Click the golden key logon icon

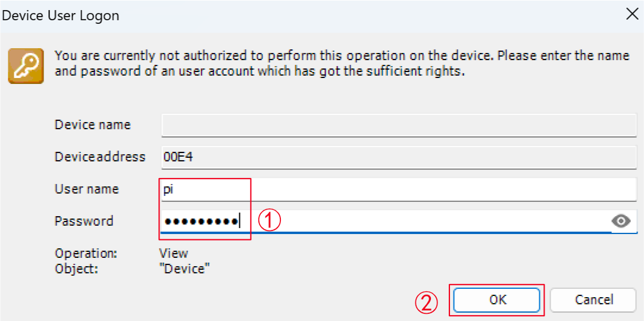pos(26,66)
